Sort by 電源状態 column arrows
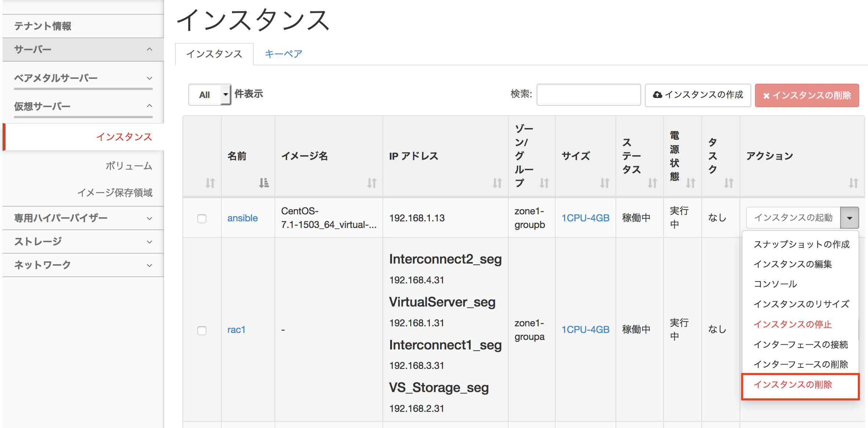Screen dimensions: 868x428 click(690, 182)
